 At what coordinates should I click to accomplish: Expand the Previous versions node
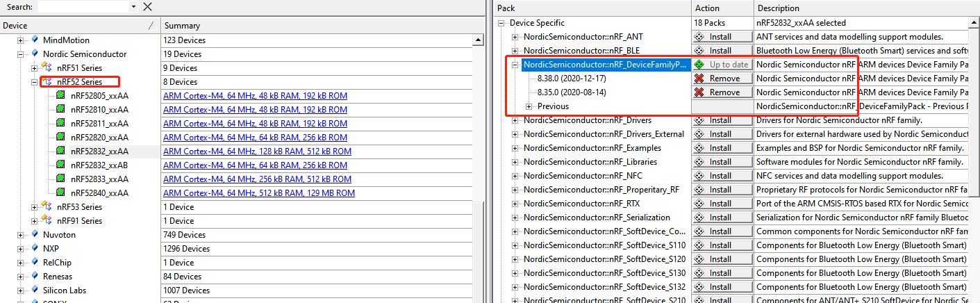pyautogui.click(x=529, y=106)
